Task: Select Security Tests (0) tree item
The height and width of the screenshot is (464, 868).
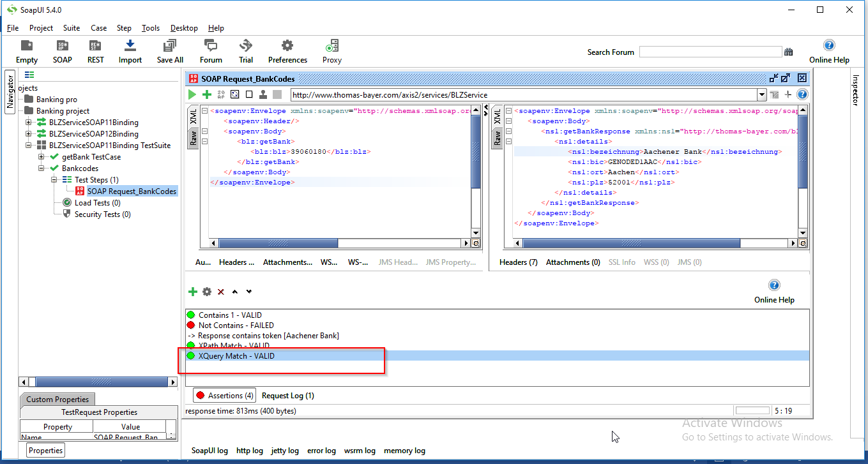Action: tap(103, 214)
